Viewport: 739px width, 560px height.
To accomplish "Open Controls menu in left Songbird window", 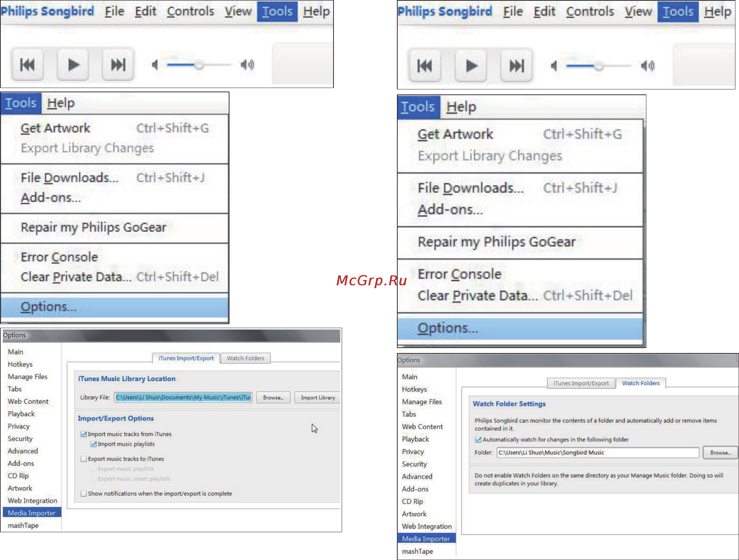I will 190,11.
